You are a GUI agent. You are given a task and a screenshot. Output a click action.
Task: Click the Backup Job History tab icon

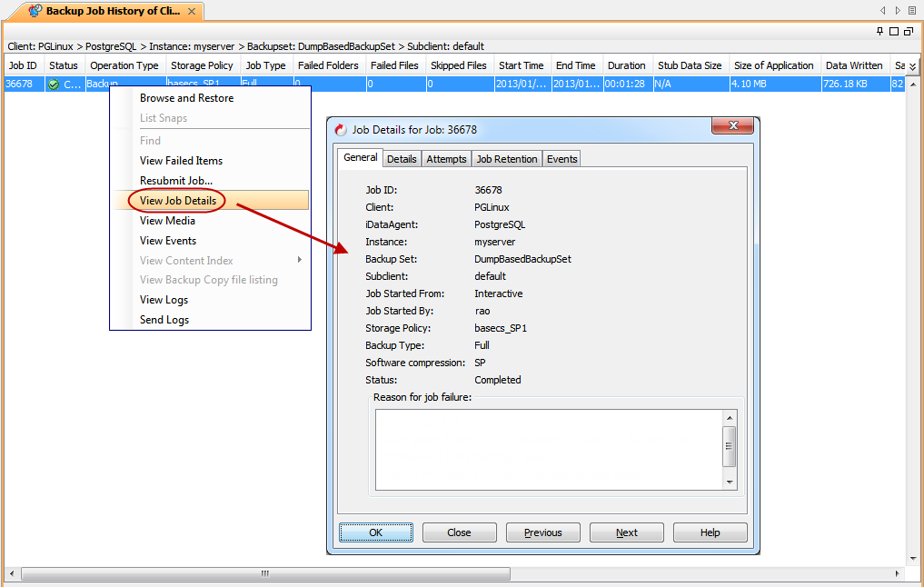pos(35,11)
